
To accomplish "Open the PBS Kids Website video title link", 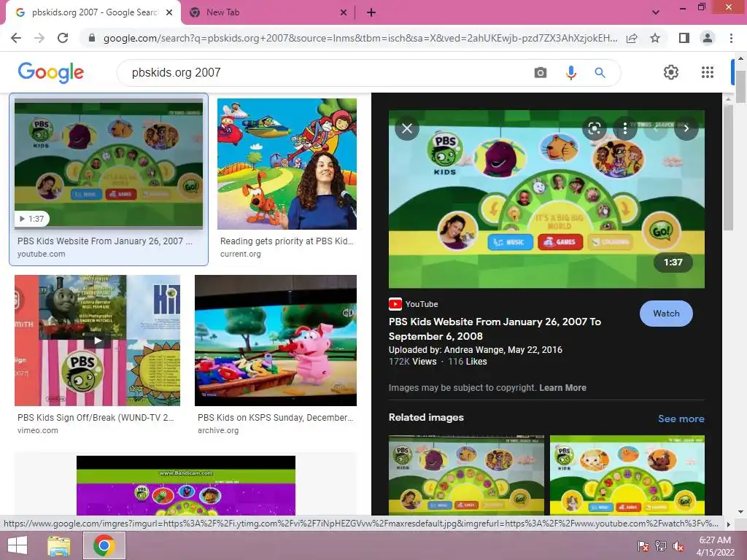I will click(x=495, y=329).
